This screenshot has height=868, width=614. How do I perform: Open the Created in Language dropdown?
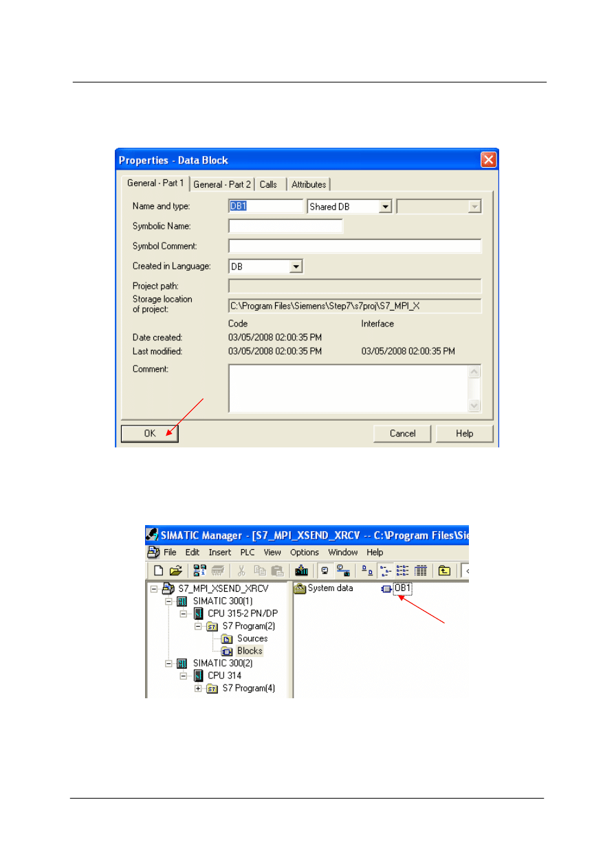pyautogui.click(x=296, y=267)
